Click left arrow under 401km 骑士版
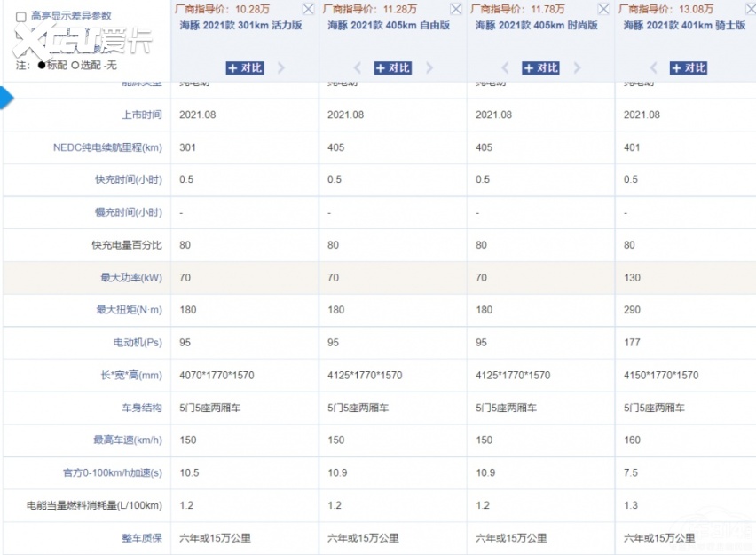 pos(654,67)
